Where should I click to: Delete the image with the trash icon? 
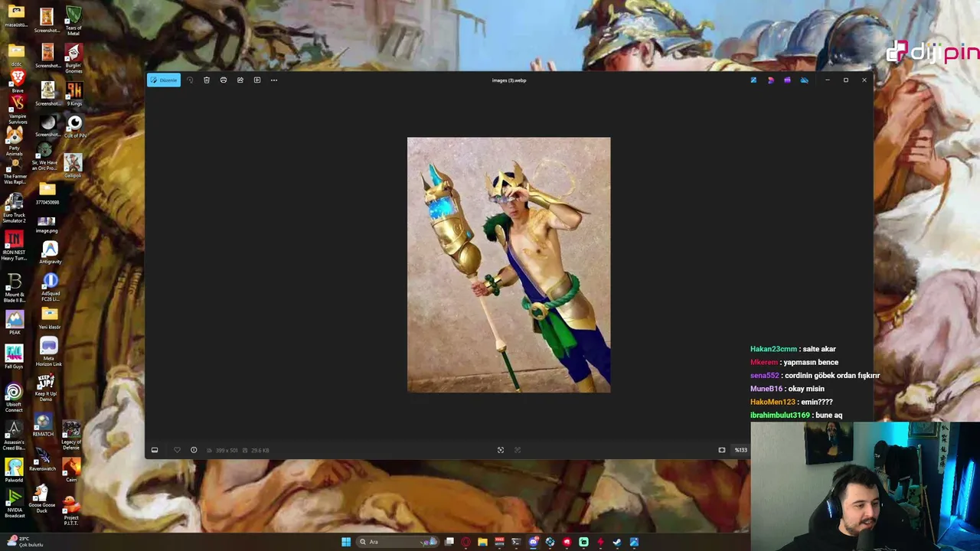207,80
